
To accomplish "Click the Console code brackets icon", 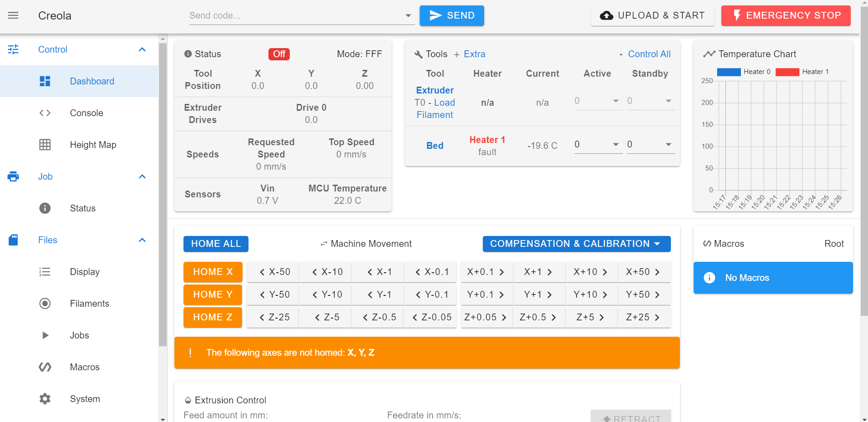I will click(x=45, y=113).
